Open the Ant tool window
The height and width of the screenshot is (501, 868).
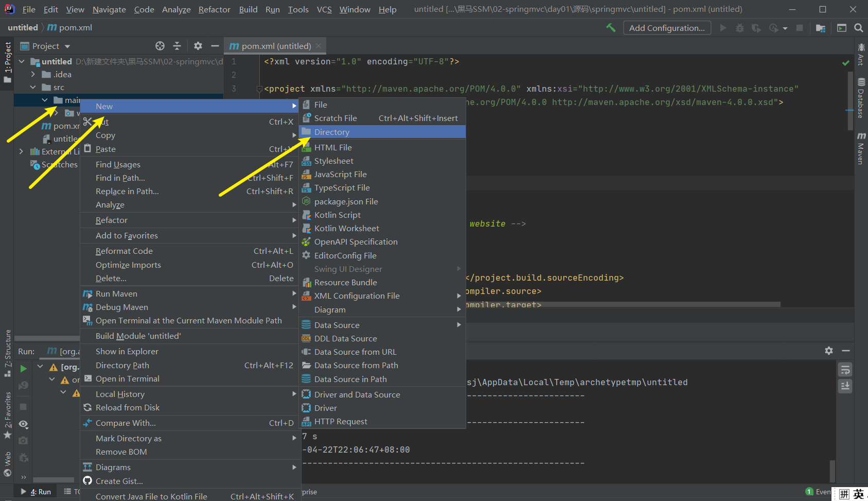(x=861, y=54)
